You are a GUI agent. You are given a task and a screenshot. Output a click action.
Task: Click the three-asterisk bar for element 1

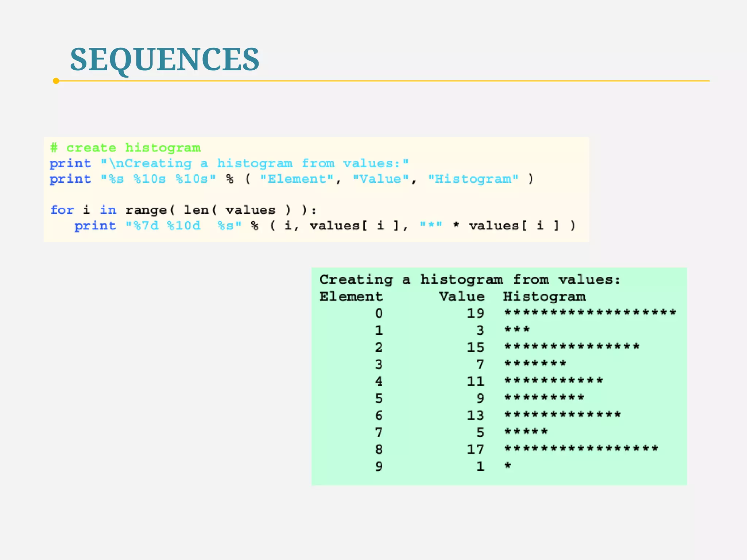click(x=517, y=330)
